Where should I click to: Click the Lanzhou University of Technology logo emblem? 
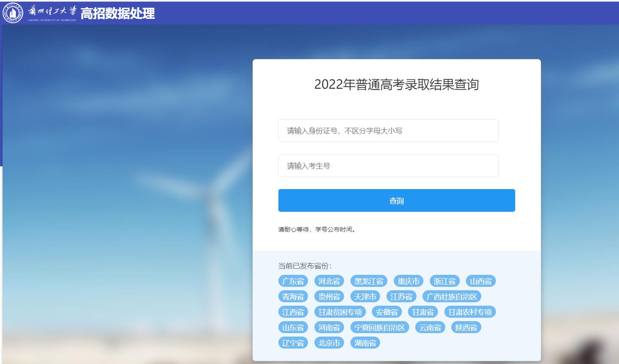[13, 13]
